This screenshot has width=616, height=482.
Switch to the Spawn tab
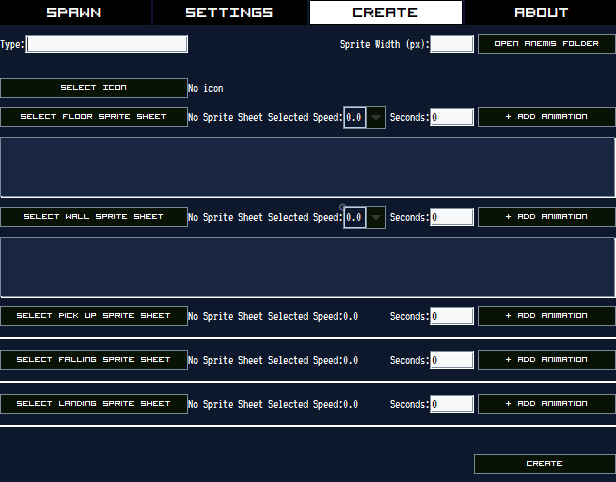[x=75, y=12]
